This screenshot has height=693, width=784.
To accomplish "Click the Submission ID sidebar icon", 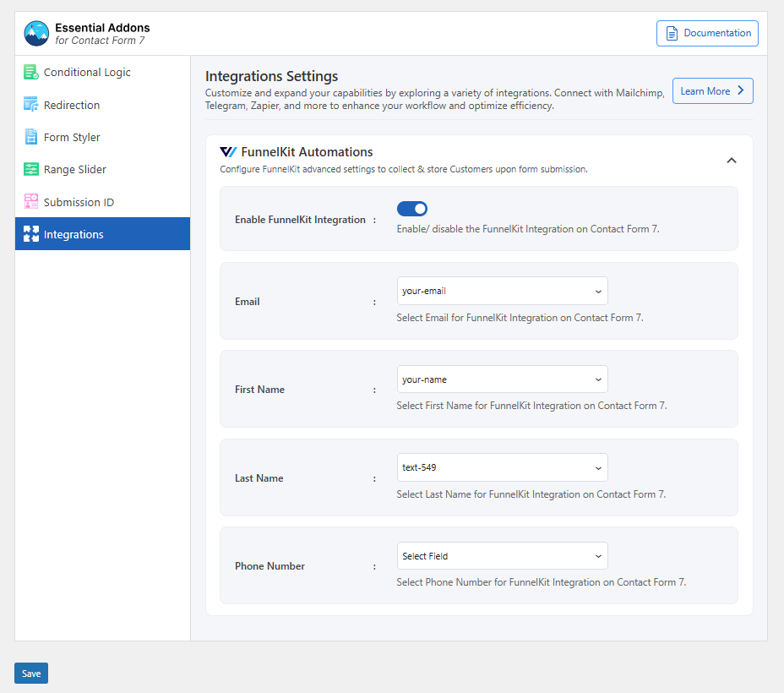I will (x=31, y=201).
